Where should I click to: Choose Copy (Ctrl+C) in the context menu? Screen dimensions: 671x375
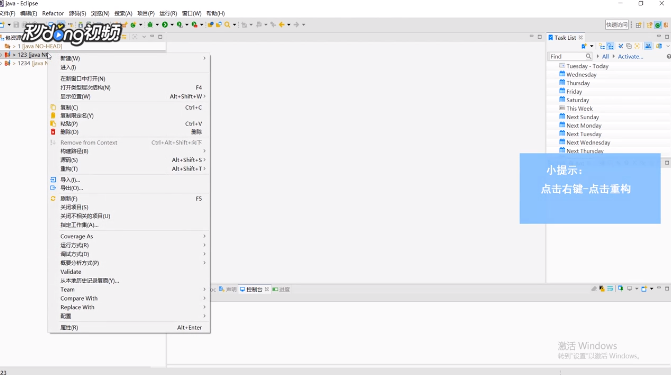pos(129,107)
